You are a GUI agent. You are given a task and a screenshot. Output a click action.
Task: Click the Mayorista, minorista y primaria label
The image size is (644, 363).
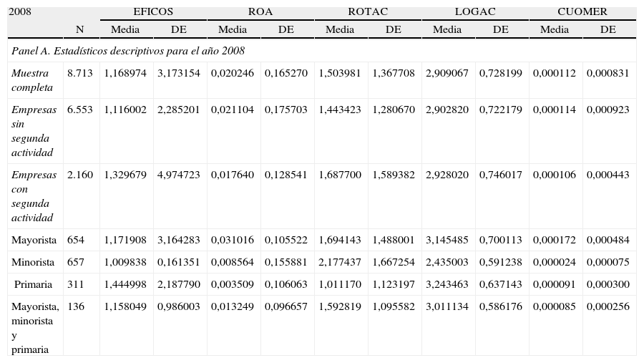click(34, 328)
